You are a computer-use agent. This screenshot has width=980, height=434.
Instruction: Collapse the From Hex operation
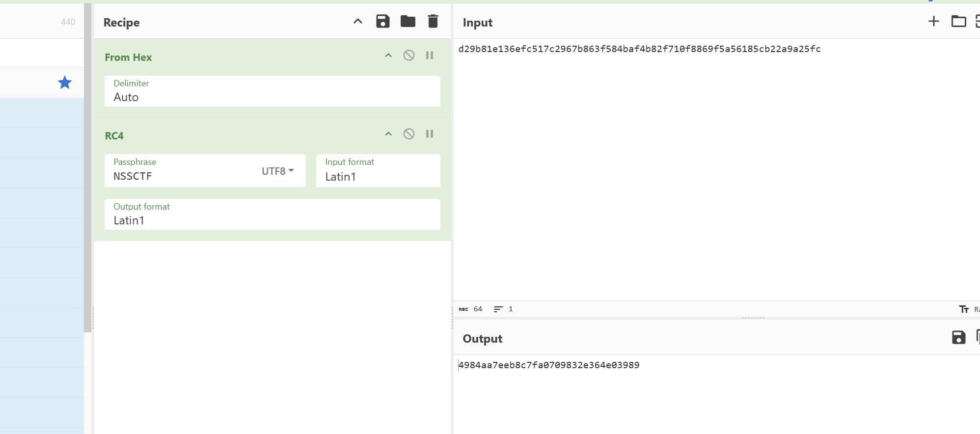pos(388,55)
